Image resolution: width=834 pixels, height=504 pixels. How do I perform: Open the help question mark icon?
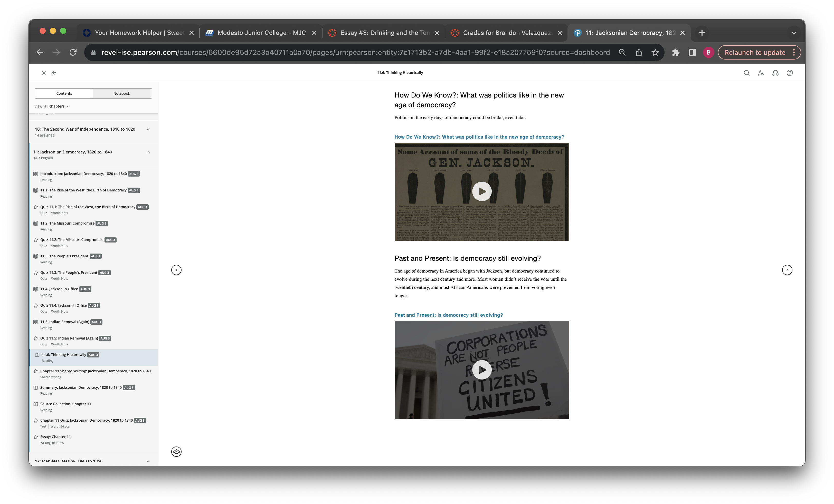tap(790, 73)
